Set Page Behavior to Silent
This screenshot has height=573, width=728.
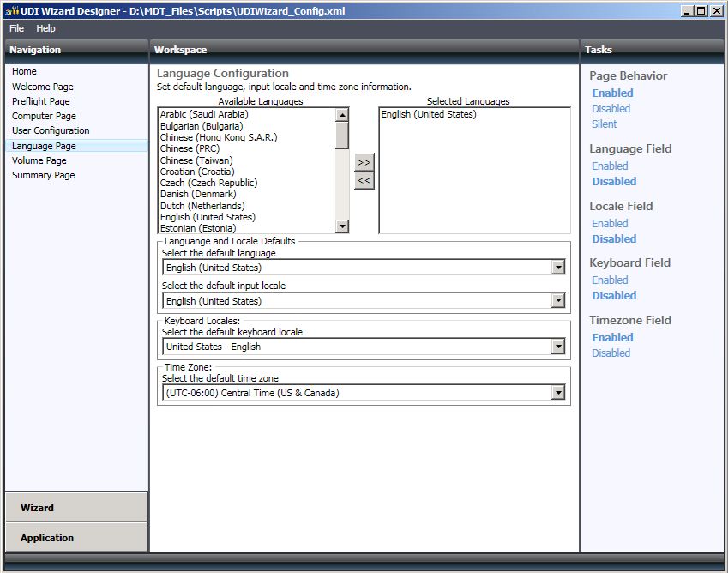click(604, 124)
